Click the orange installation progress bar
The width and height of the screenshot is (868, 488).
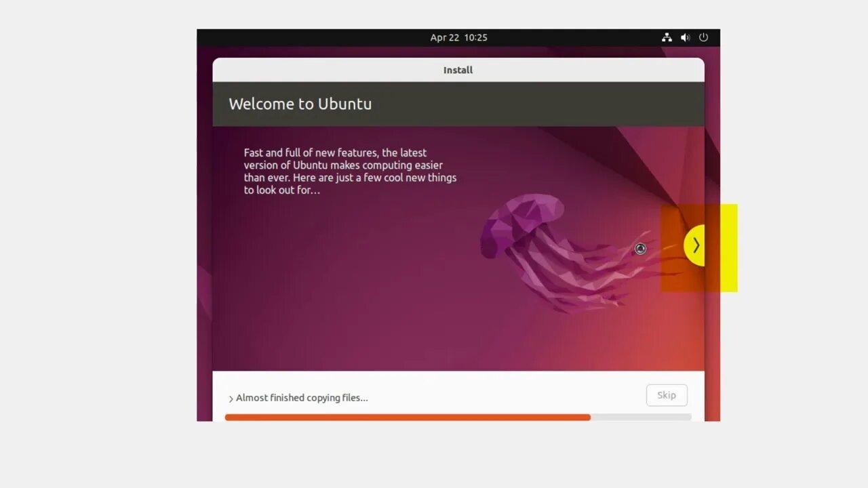(458, 418)
